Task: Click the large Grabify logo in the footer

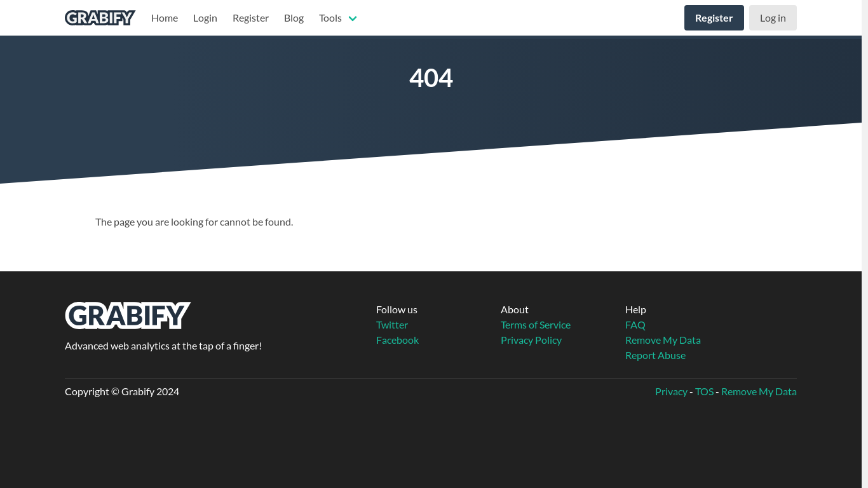Action: point(128,315)
